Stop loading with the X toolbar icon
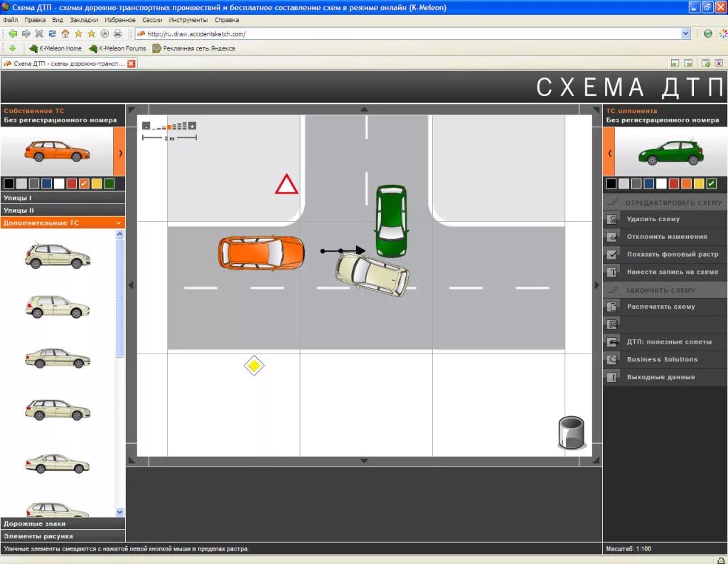The image size is (728, 564). (39, 33)
